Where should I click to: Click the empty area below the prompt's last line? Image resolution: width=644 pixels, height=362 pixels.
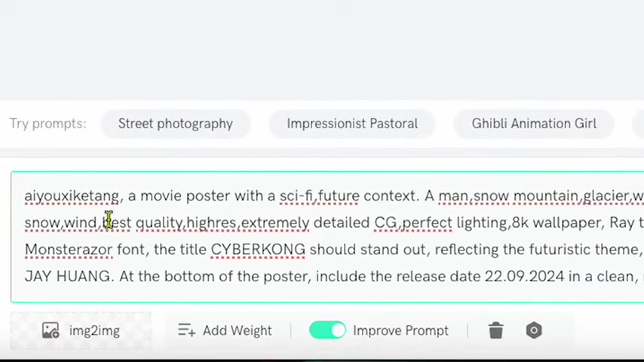point(327,294)
